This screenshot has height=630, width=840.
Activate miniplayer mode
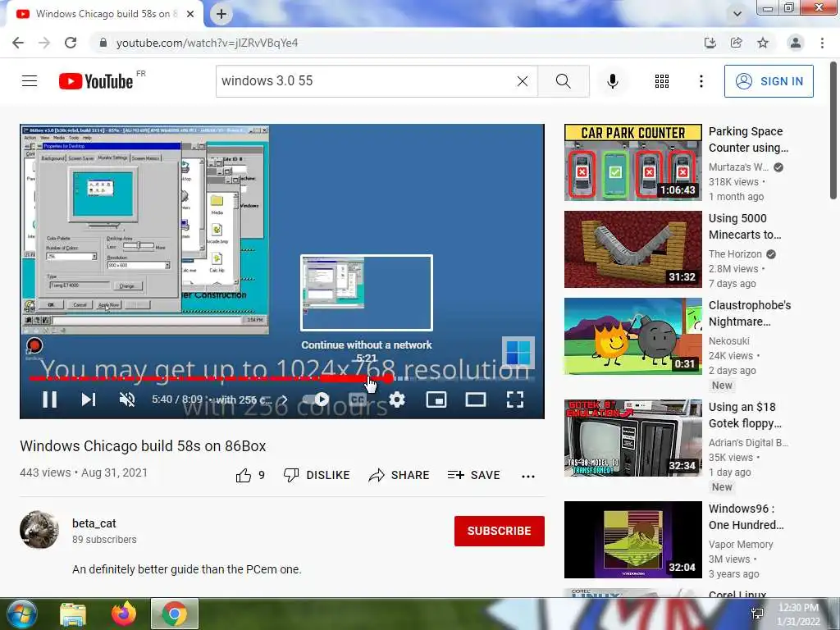[x=436, y=399]
